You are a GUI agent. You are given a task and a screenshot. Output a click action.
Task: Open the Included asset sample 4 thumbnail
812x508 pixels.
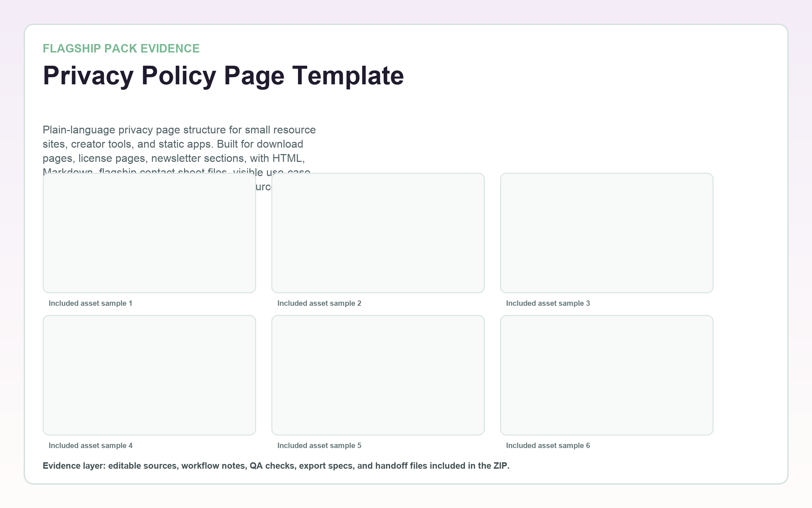pyautogui.click(x=149, y=375)
